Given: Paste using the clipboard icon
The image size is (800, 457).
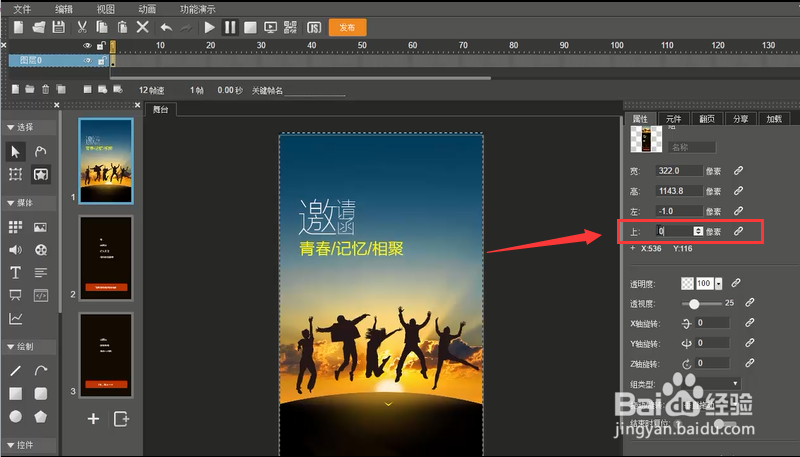Looking at the screenshot, I should coord(122,27).
